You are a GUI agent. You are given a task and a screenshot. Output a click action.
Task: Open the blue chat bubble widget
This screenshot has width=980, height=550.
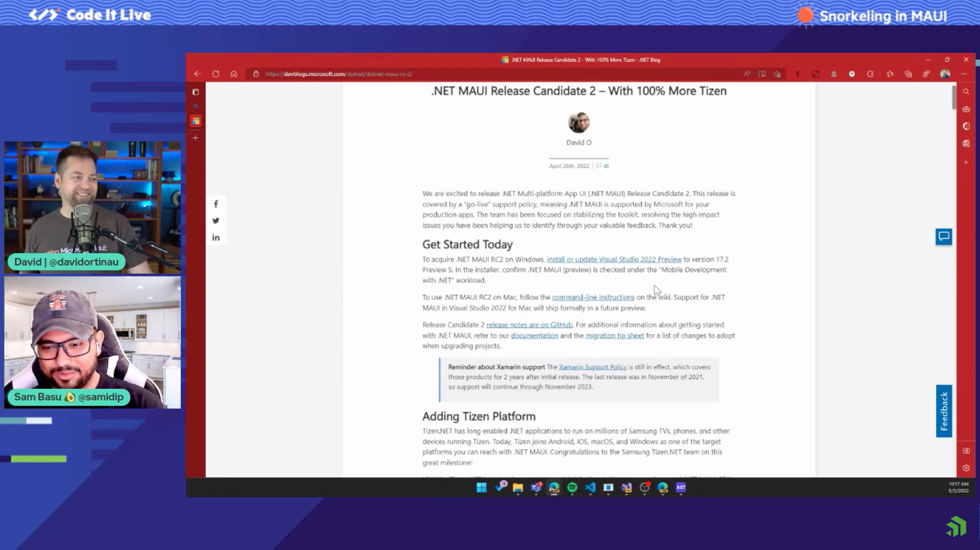[x=944, y=236]
